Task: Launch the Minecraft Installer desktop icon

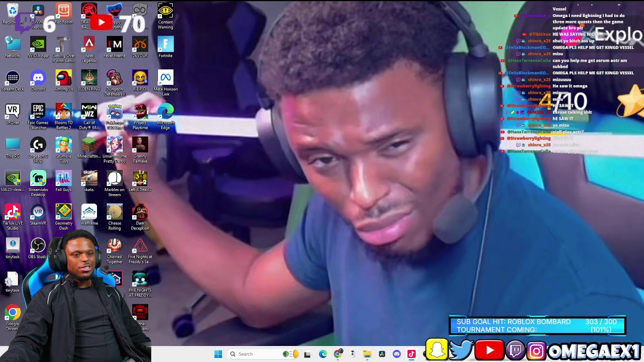Action: pyautogui.click(x=89, y=148)
